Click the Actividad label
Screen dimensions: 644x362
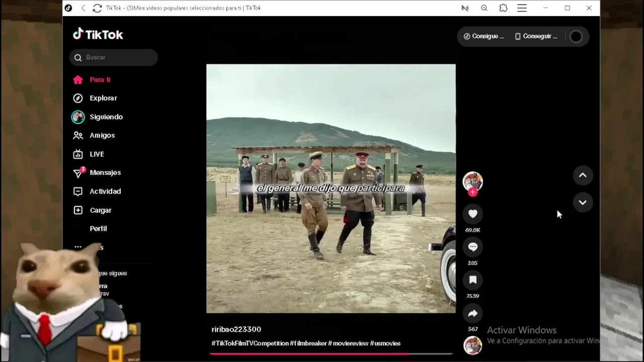click(105, 191)
